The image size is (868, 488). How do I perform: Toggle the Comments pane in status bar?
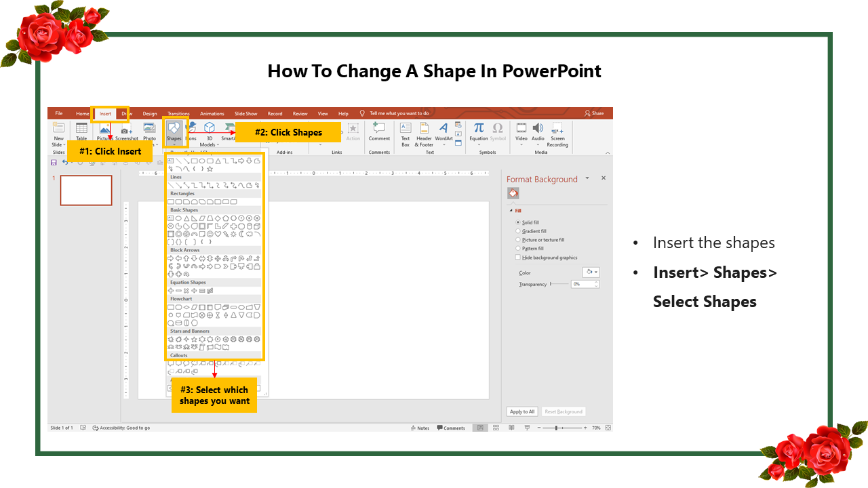[451, 428]
